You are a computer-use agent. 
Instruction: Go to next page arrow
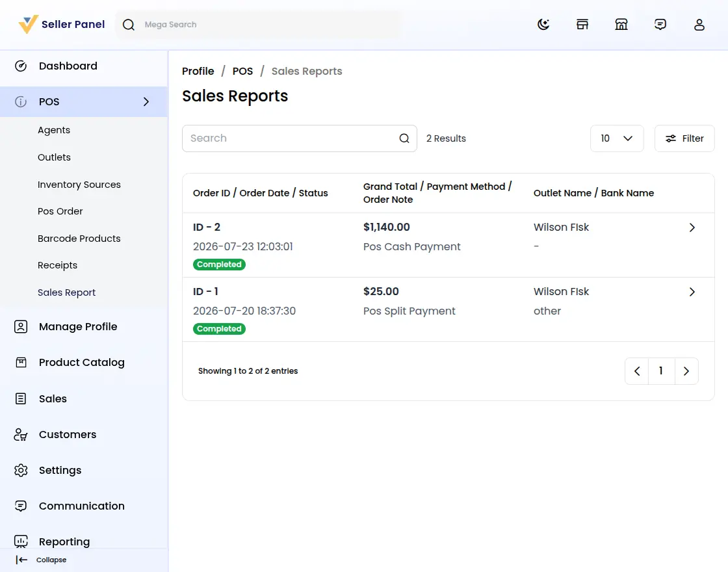pyautogui.click(x=686, y=371)
